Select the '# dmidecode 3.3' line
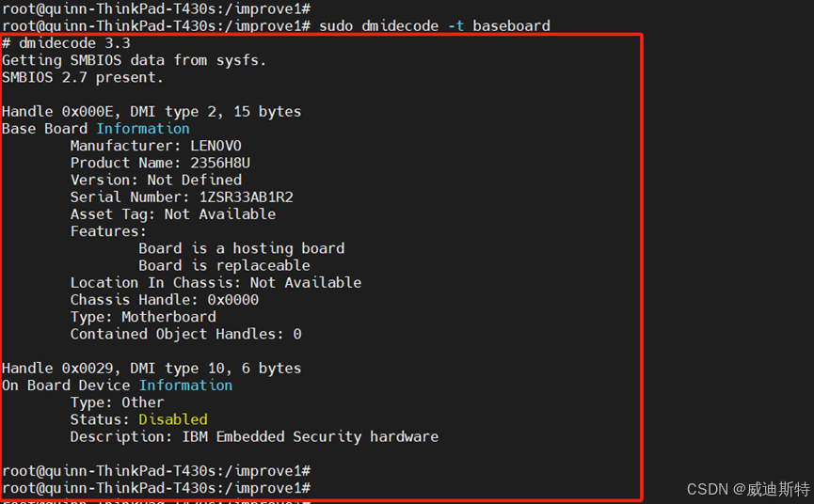This screenshot has width=814, height=504. (x=66, y=43)
